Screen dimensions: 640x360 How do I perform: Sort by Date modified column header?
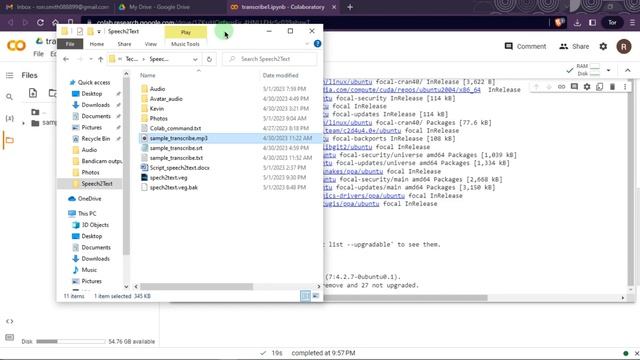pos(280,76)
